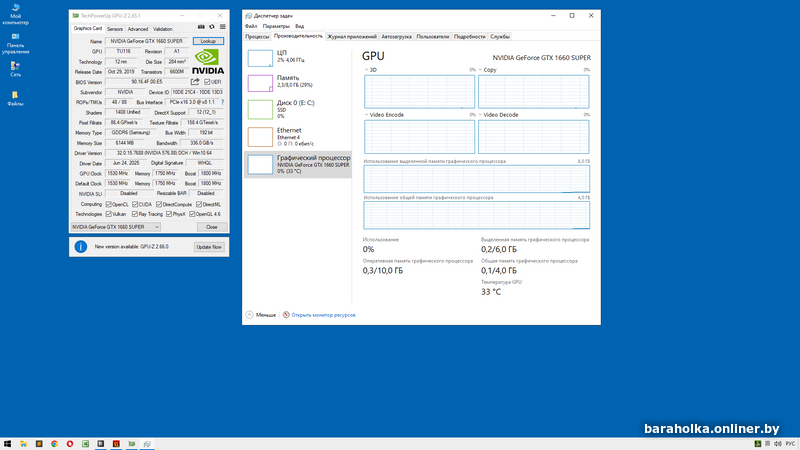
Task: Click the GPU-Z refresh icon
Action: pyautogui.click(x=212, y=27)
